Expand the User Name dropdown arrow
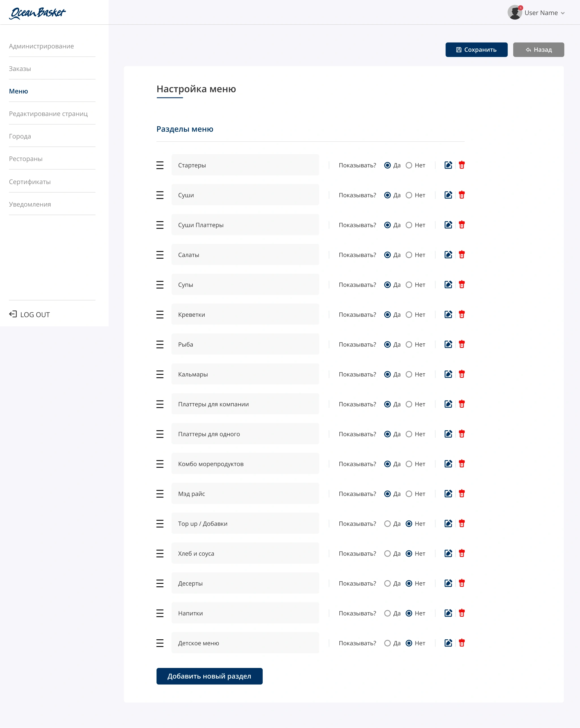The height and width of the screenshot is (728, 580). click(562, 13)
